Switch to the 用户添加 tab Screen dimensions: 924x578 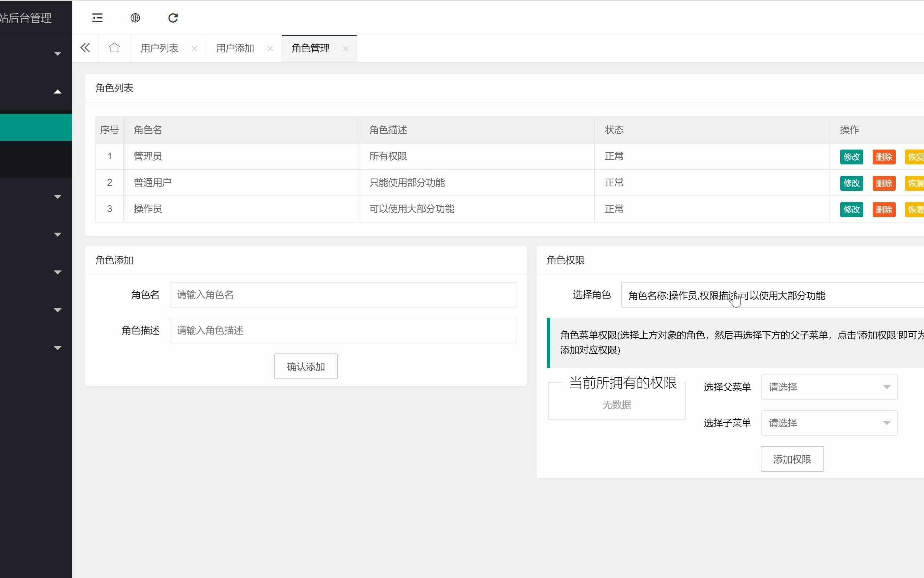click(x=235, y=48)
